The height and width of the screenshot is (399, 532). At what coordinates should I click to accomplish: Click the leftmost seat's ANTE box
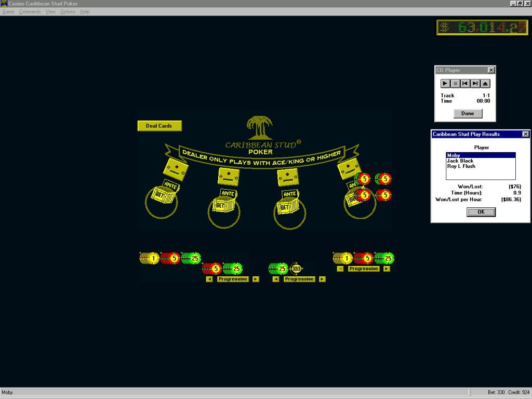(x=170, y=185)
